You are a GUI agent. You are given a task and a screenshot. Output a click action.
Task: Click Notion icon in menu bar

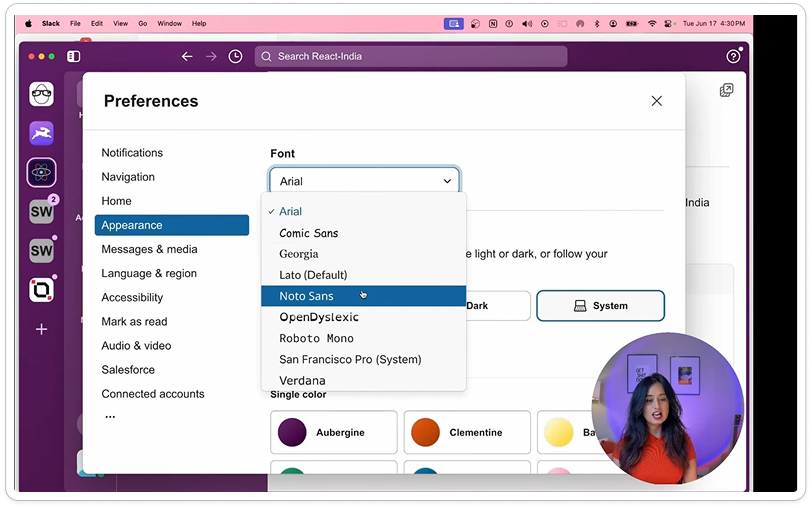click(492, 24)
